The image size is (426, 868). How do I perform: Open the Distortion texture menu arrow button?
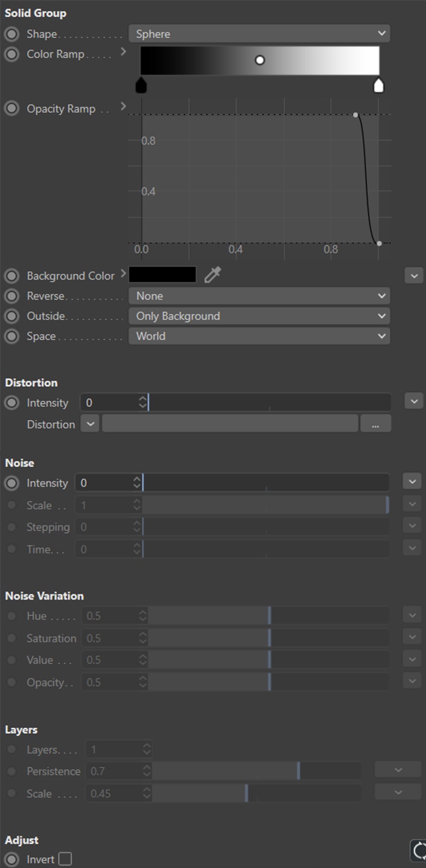coord(89,424)
